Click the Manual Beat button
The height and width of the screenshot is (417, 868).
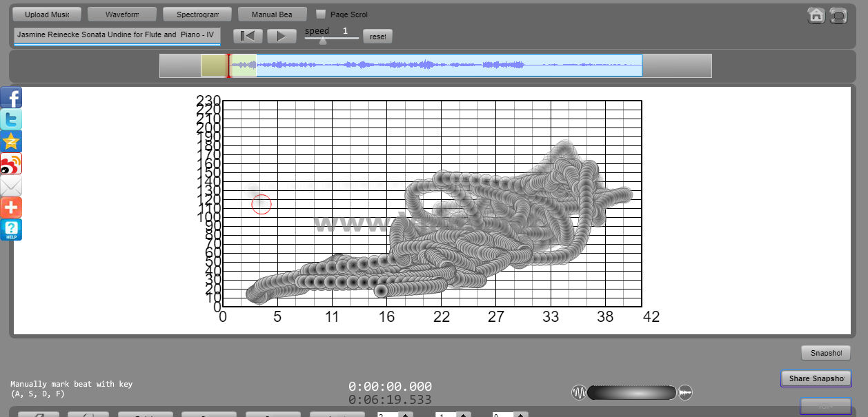pos(272,14)
